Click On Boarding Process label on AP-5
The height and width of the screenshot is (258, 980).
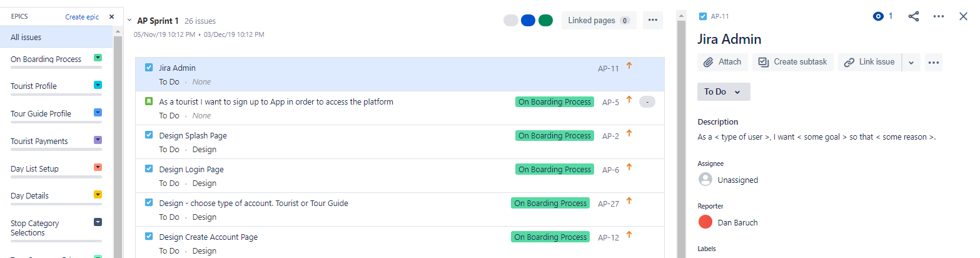click(x=554, y=101)
